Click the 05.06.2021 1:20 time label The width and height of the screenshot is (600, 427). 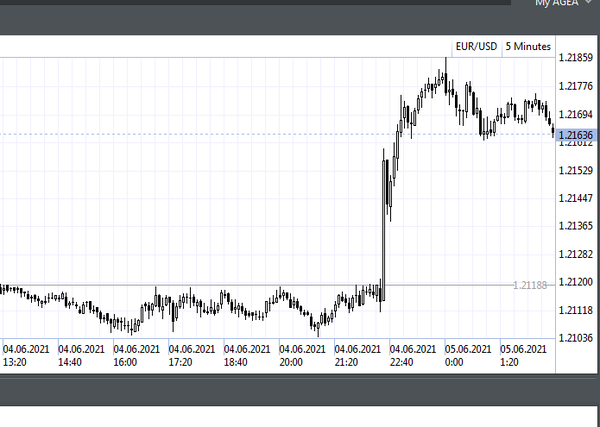522,355
